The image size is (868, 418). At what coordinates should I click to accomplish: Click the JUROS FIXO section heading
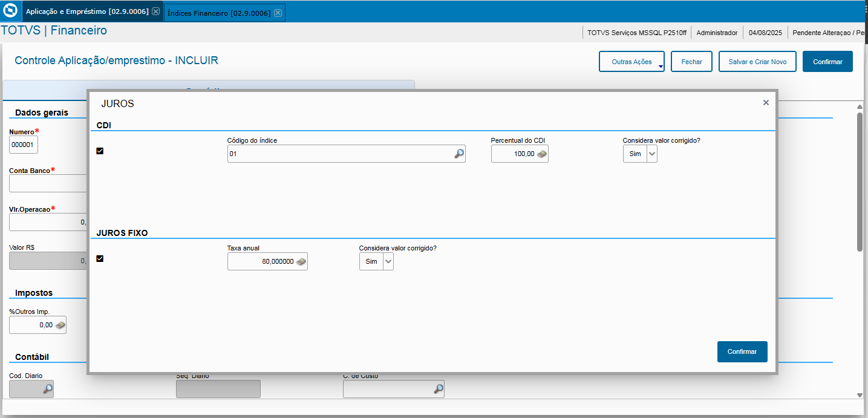[122, 232]
